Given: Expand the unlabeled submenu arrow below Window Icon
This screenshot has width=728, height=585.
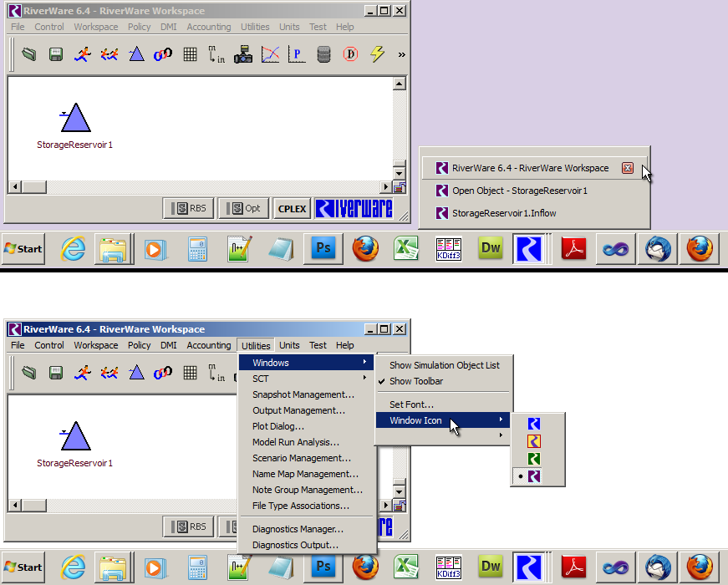Looking at the screenshot, I should [x=501, y=435].
